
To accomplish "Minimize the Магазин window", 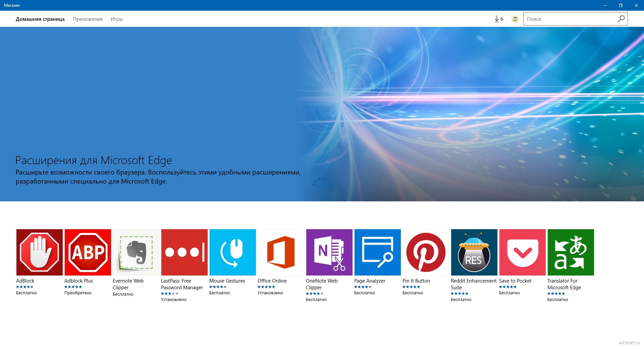I will pos(605,5).
